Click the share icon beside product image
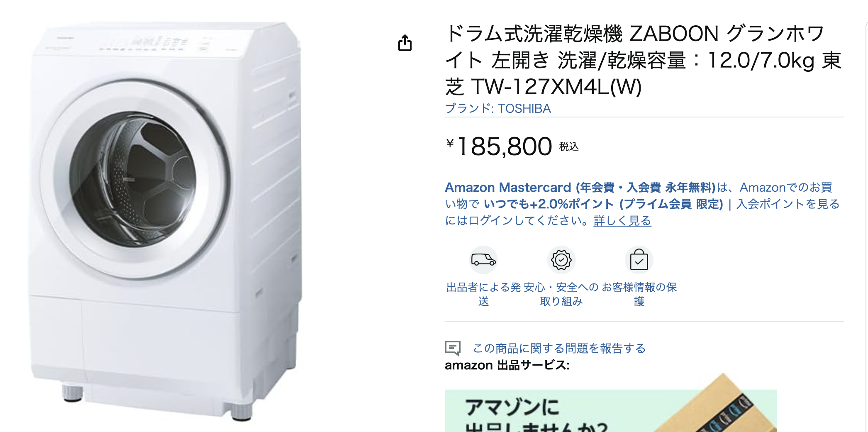This screenshot has height=432, width=868. [405, 43]
